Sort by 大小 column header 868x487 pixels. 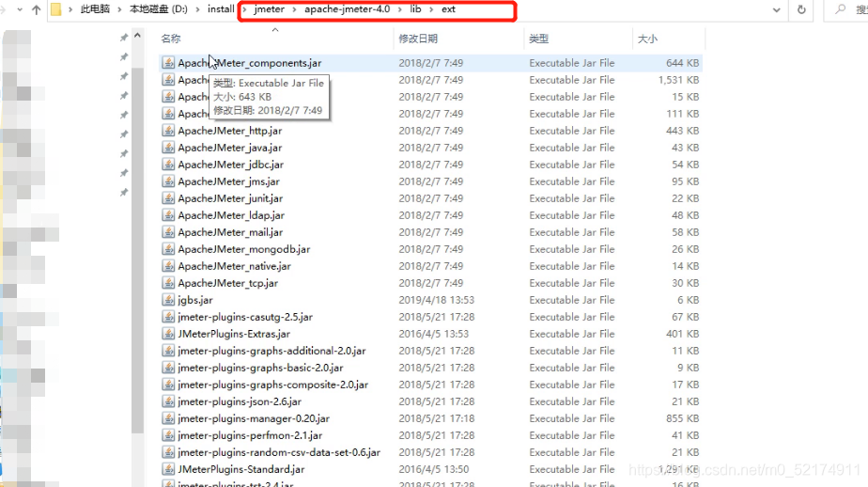coord(647,39)
